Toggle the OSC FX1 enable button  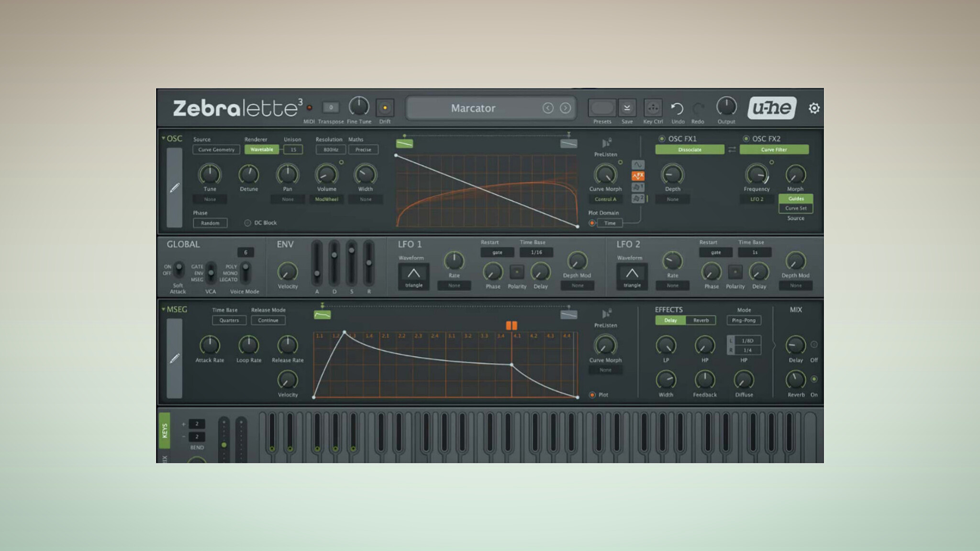click(662, 139)
